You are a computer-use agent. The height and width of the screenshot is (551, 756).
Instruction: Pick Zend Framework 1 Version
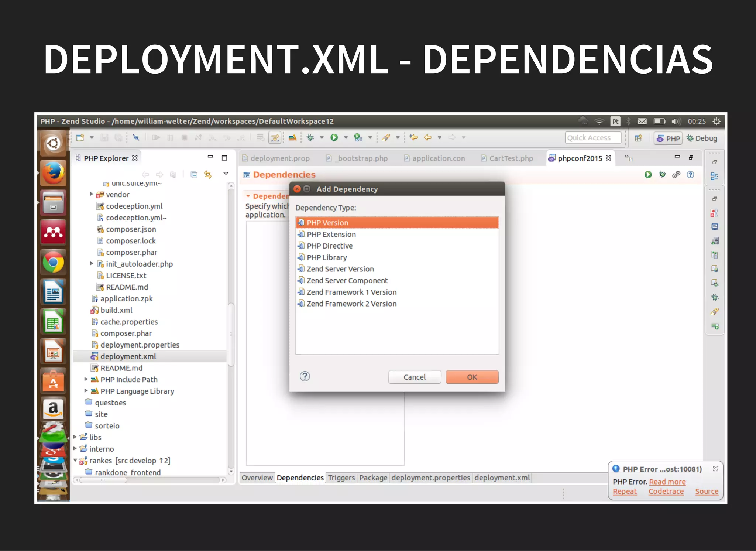pos(397,292)
